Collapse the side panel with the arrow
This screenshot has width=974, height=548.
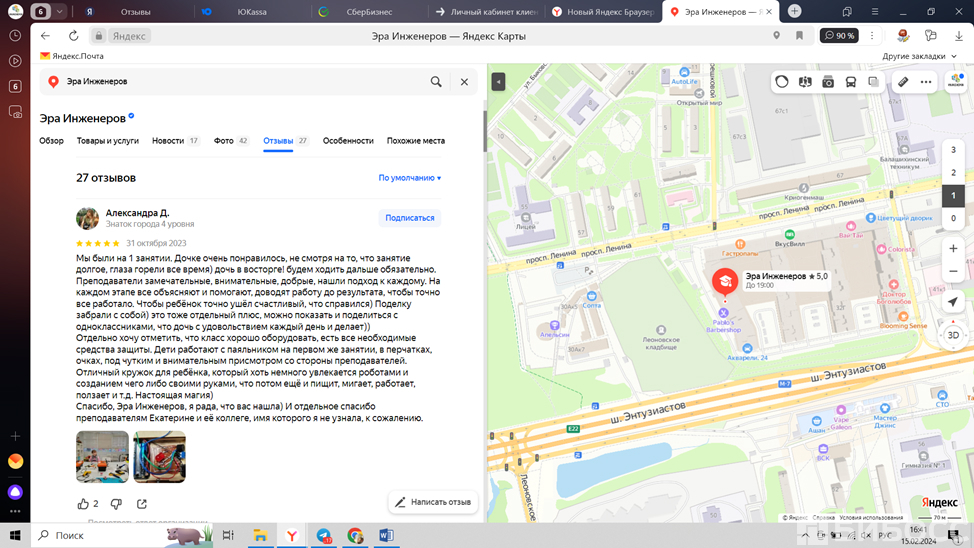(498, 82)
